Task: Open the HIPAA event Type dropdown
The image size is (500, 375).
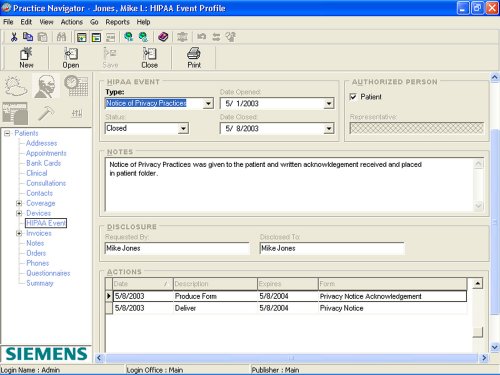Action: [208, 103]
